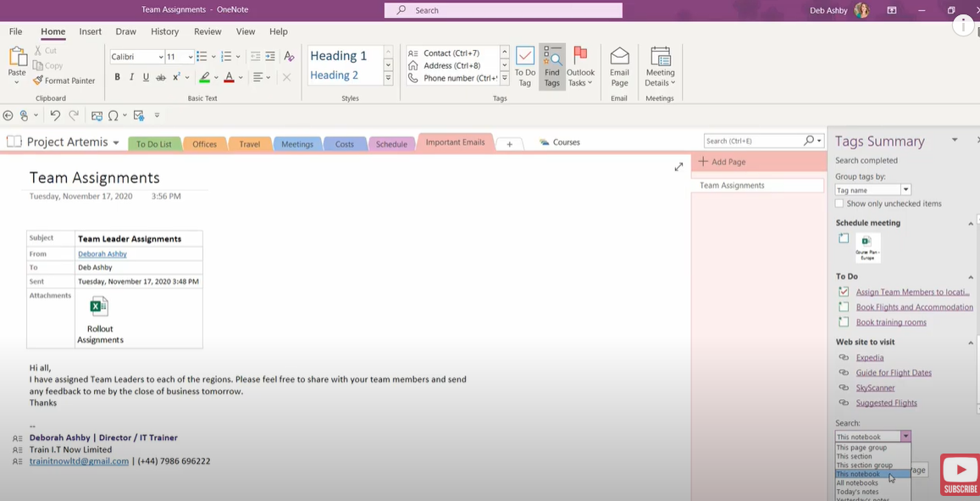The height and width of the screenshot is (501, 980).
Task: Open the Important Emails section tab
Action: pos(455,142)
